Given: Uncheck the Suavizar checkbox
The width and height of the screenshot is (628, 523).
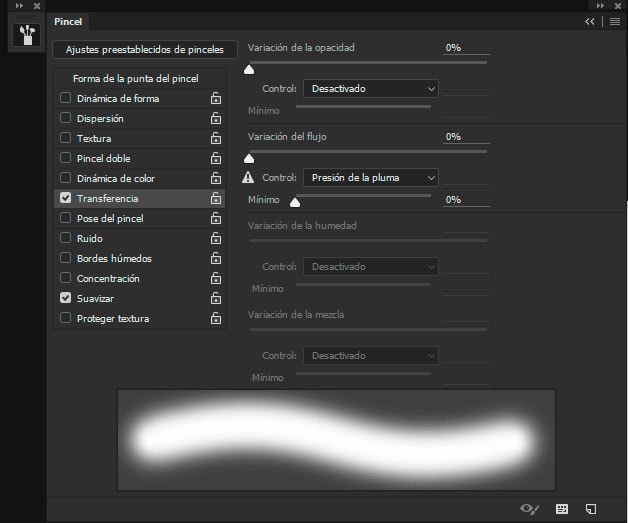Looking at the screenshot, I should tap(65, 298).
